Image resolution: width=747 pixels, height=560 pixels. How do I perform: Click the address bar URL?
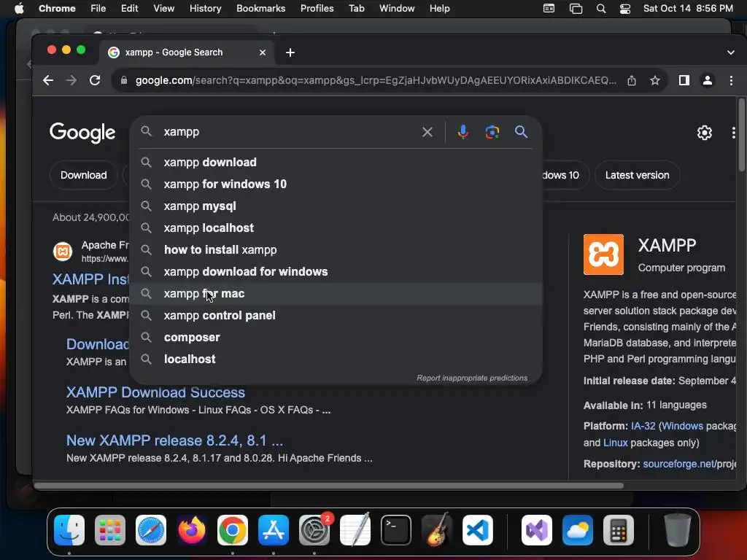(x=376, y=80)
